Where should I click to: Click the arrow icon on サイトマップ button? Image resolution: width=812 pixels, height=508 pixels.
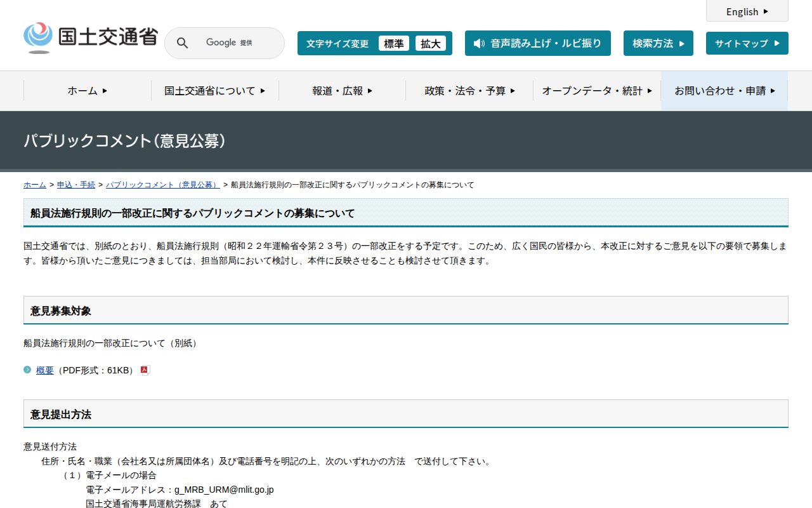tap(777, 43)
